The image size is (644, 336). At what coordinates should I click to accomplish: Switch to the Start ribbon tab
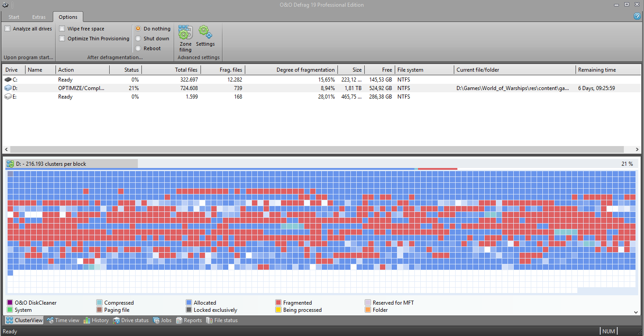pos(14,17)
